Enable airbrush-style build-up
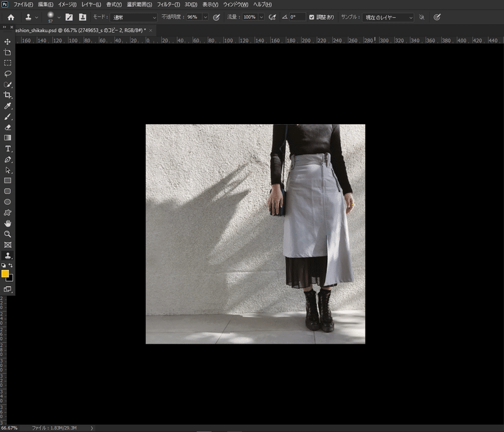Screen dimensions: 504x432 coord(272,18)
